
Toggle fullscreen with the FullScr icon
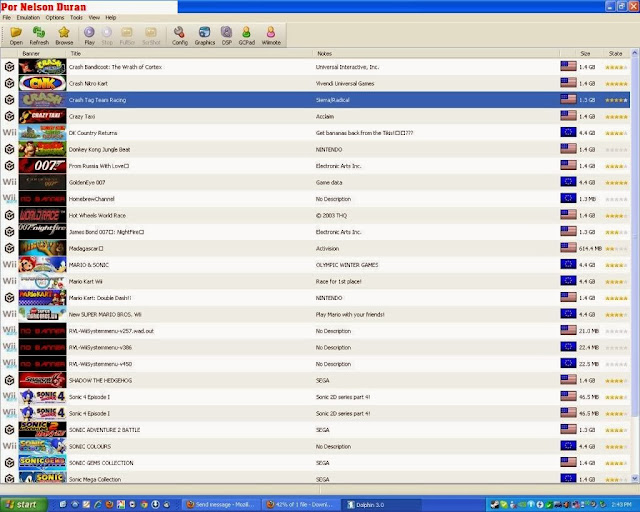tap(127, 36)
